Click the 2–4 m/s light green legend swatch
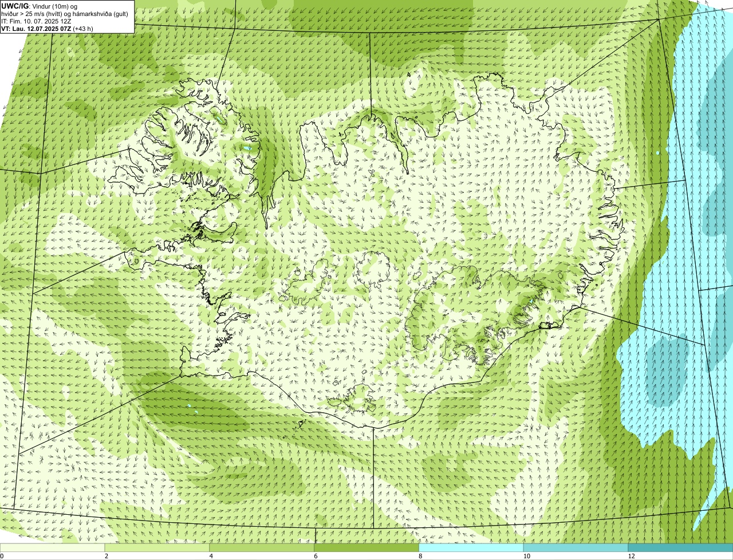This screenshot has height=560, width=733. click(157, 548)
